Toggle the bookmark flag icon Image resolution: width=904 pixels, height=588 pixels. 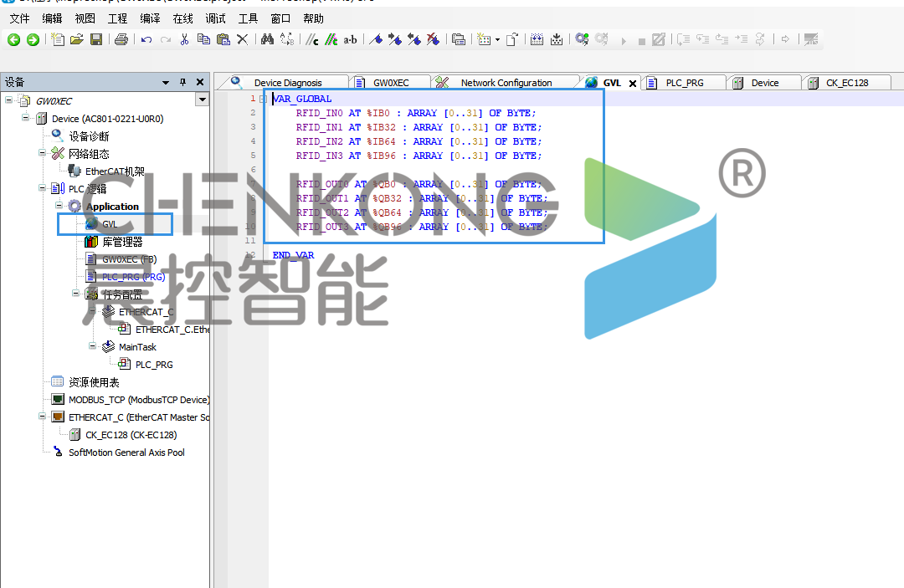click(x=376, y=39)
